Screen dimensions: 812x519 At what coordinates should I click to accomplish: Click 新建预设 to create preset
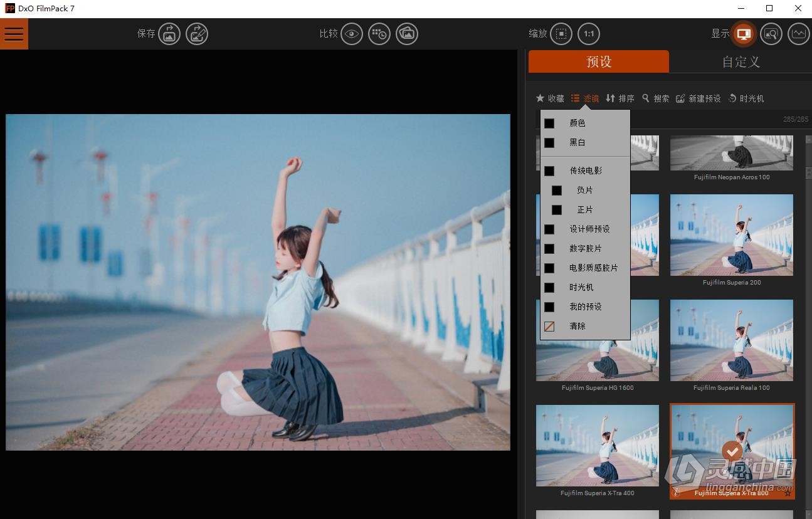(699, 98)
